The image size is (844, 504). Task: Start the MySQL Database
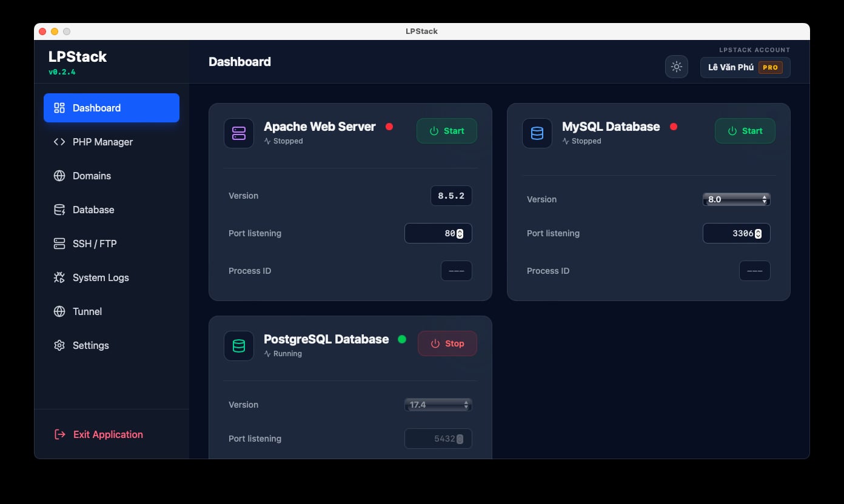click(x=745, y=131)
